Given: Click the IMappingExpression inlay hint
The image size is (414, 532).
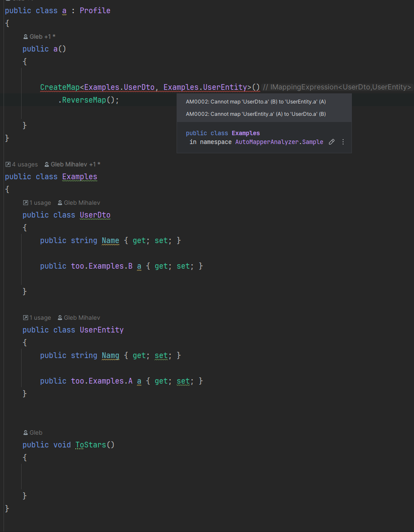Looking at the screenshot, I should coord(336,87).
